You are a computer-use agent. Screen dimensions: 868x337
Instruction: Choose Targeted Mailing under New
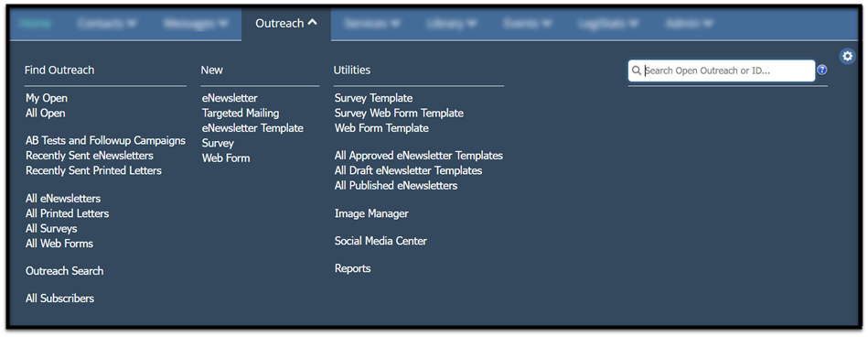click(241, 113)
